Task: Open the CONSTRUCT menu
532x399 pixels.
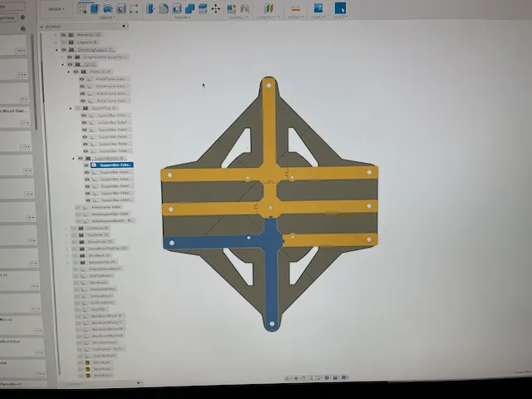Action: [268, 17]
